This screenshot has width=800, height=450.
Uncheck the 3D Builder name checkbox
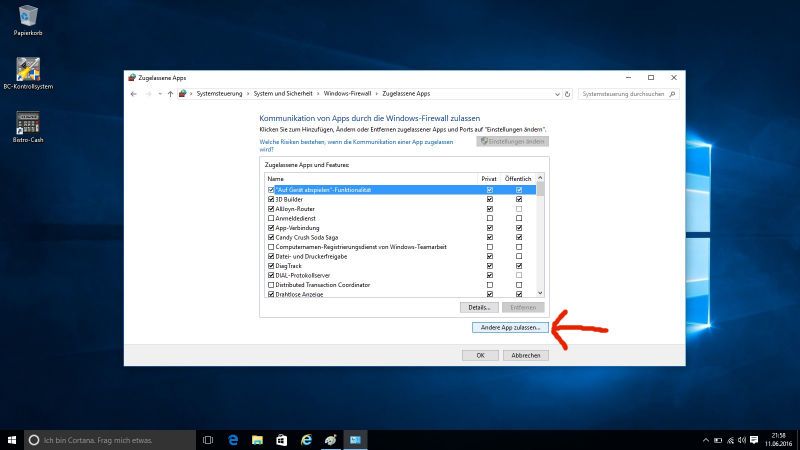[271, 199]
